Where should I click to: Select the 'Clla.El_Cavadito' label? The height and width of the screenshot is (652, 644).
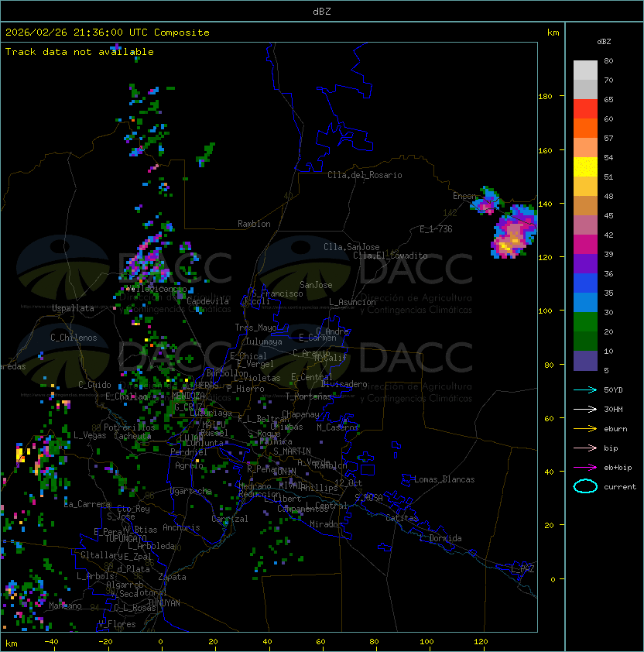tap(390, 256)
